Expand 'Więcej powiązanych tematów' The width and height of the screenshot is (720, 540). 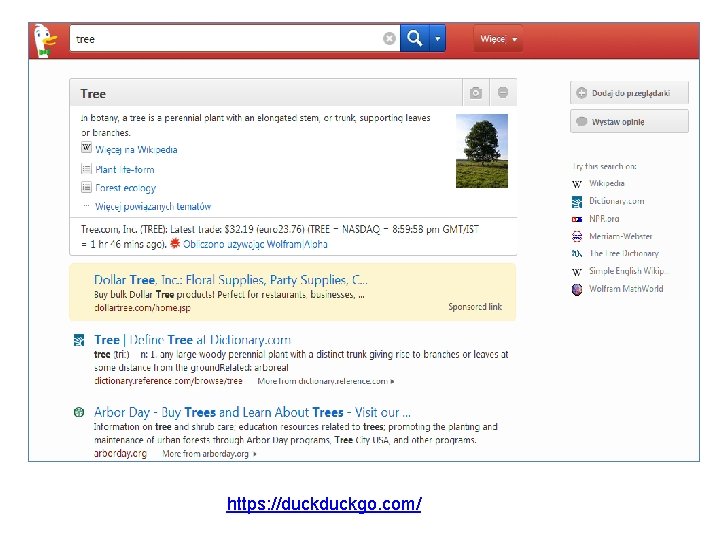[153, 206]
